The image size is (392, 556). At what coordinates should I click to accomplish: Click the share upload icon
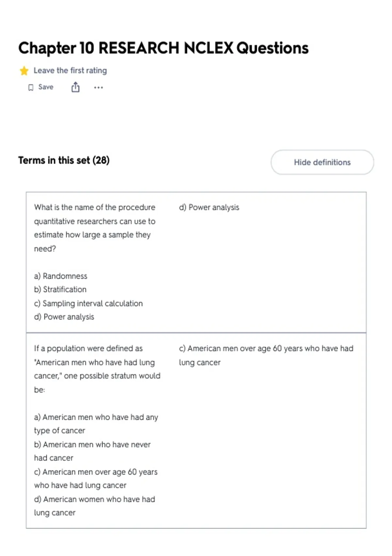click(75, 87)
